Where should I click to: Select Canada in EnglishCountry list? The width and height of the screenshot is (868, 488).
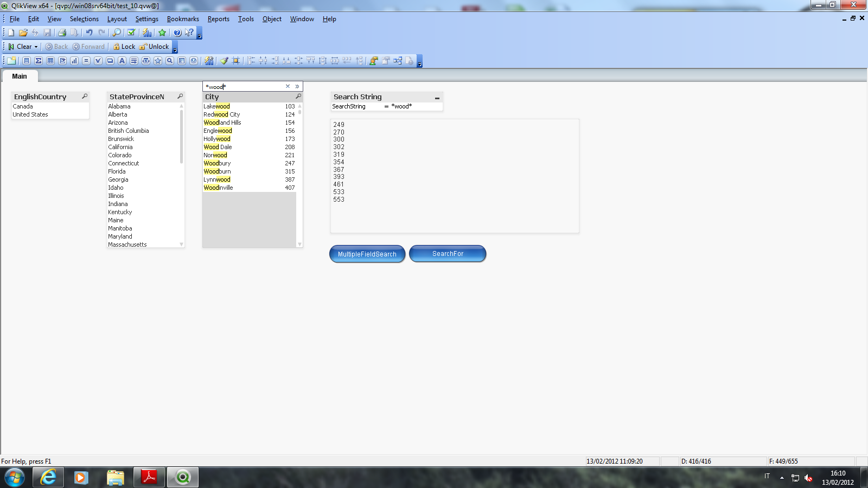[50, 106]
